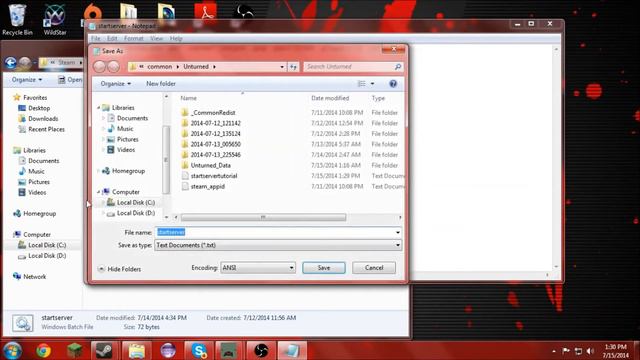
Task: Go back in the Explorer window
Action: (11, 62)
